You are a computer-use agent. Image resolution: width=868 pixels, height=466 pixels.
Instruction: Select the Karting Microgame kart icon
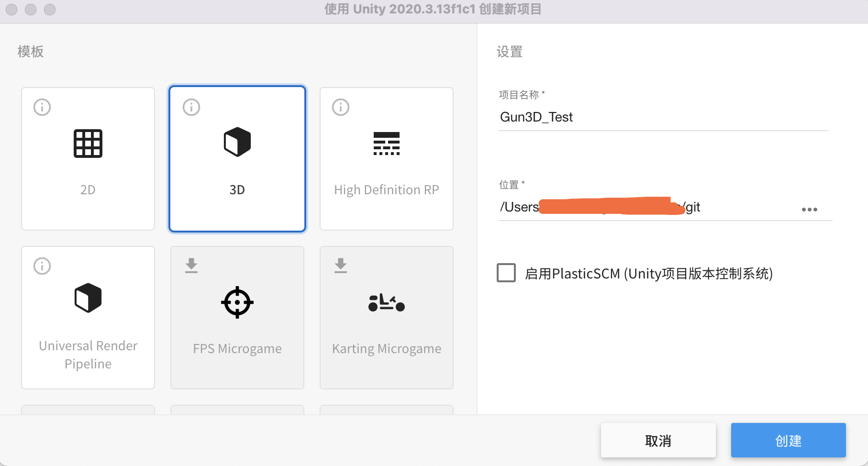tap(387, 303)
